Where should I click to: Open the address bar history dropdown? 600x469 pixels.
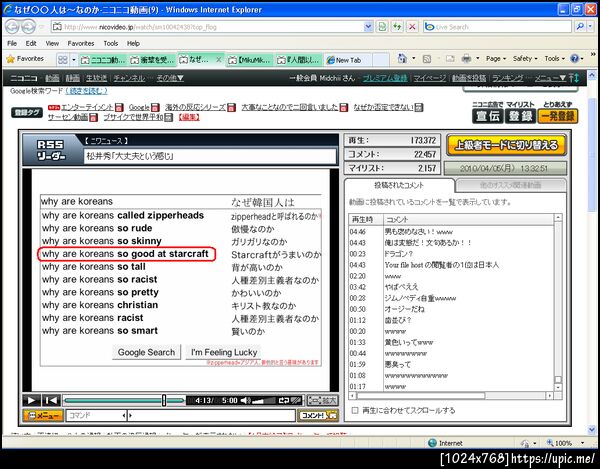368,27
